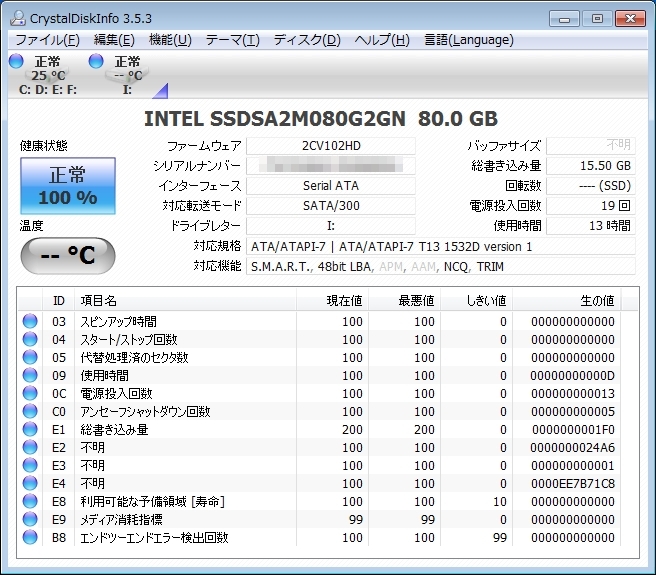Click the status orb for attribute 09 row

pos(30,376)
